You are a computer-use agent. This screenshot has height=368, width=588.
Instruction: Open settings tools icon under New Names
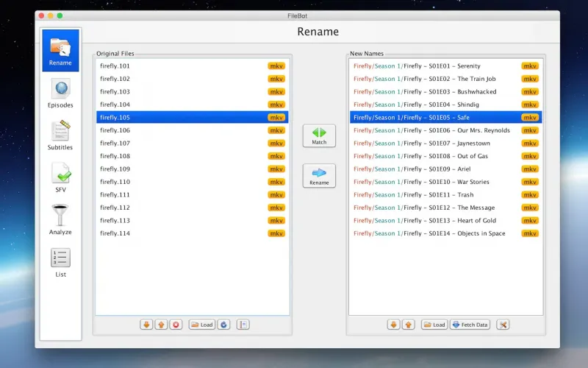503,325
